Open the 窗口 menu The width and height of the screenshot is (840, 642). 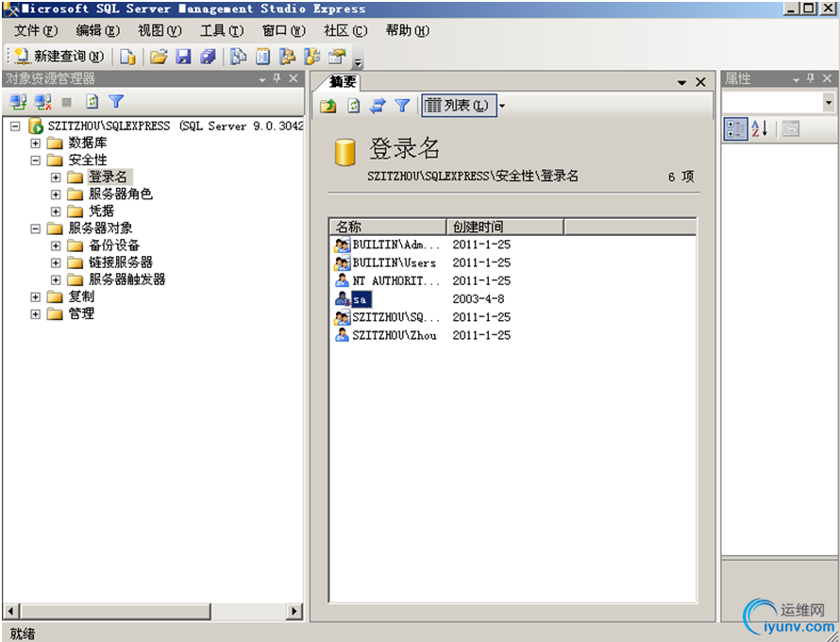(x=283, y=30)
